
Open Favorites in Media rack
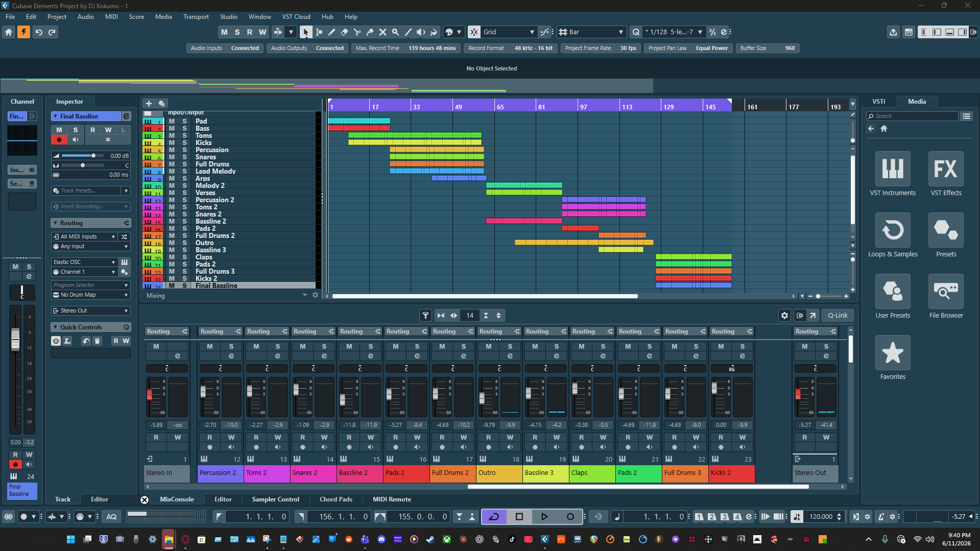pyautogui.click(x=893, y=358)
